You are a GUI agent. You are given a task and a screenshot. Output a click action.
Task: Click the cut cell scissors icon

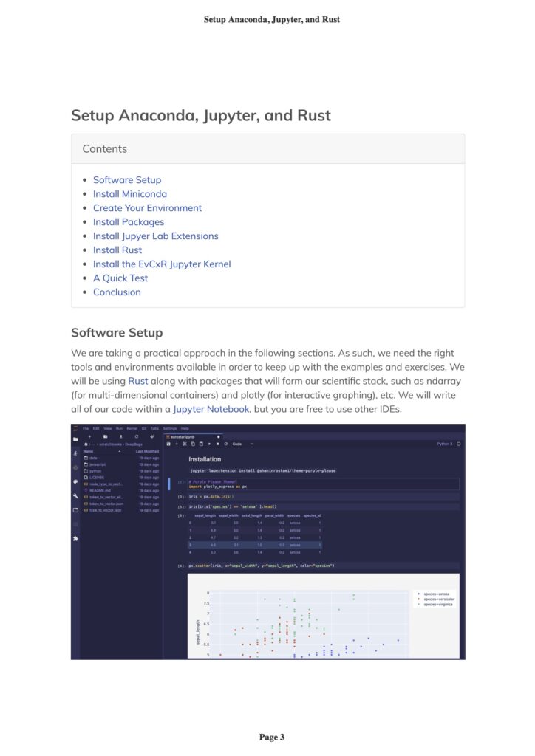point(185,444)
